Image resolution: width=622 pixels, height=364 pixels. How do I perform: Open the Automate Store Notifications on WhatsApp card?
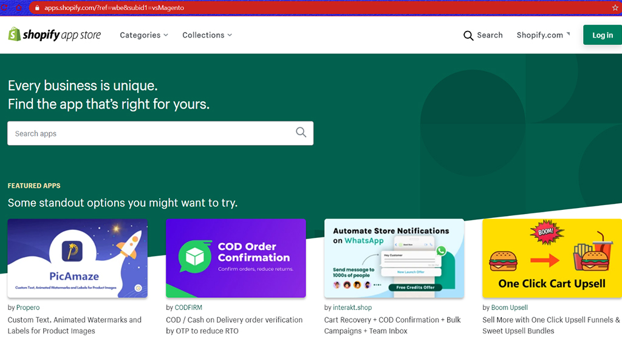[x=394, y=258]
